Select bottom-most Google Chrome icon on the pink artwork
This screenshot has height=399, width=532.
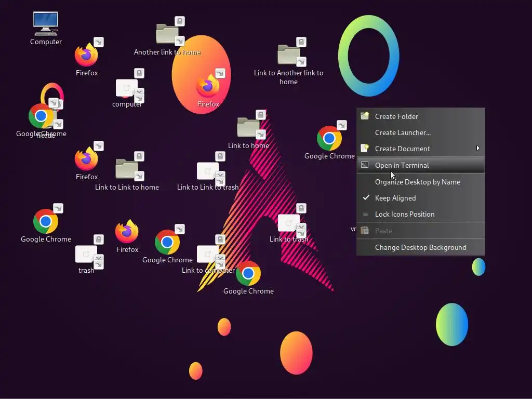click(x=248, y=273)
